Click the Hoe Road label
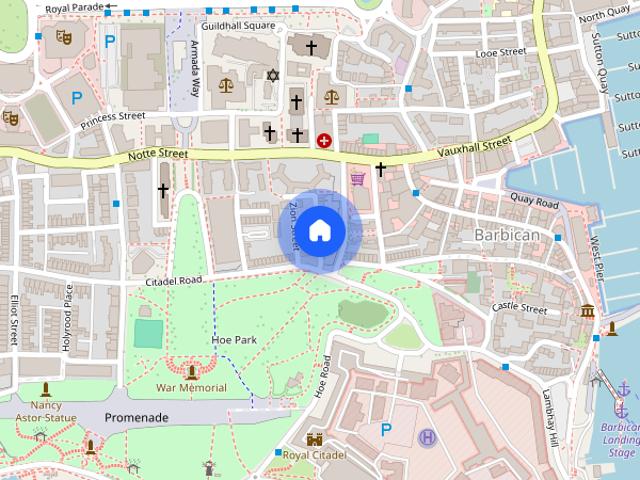The height and width of the screenshot is (480, 640). click(322, 376)
